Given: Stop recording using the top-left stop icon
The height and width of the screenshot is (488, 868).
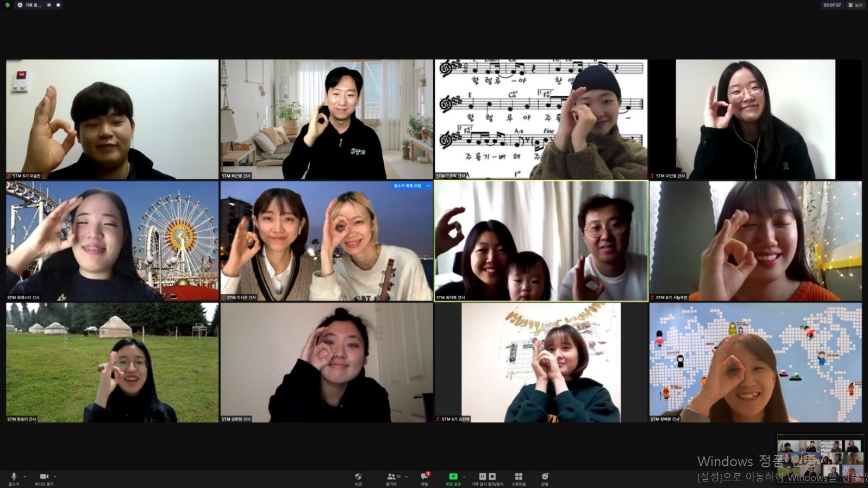Looking at the screenshot, I should coord(58,5).
